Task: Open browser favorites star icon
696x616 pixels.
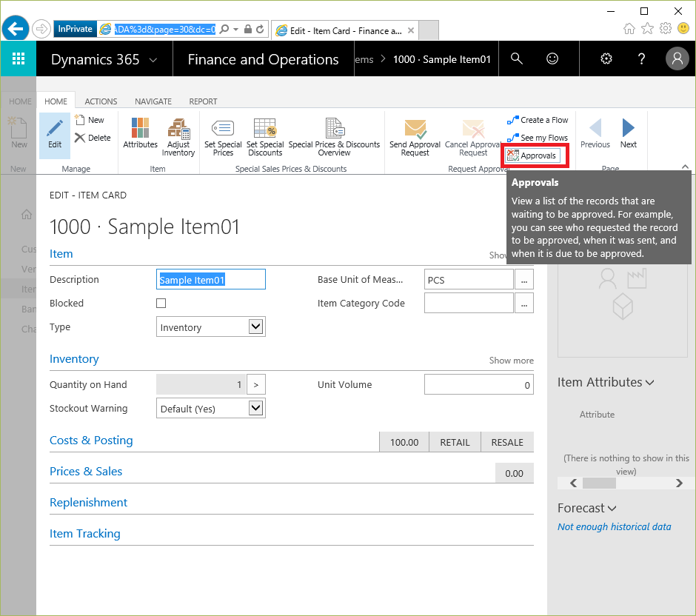Action: 648,29
